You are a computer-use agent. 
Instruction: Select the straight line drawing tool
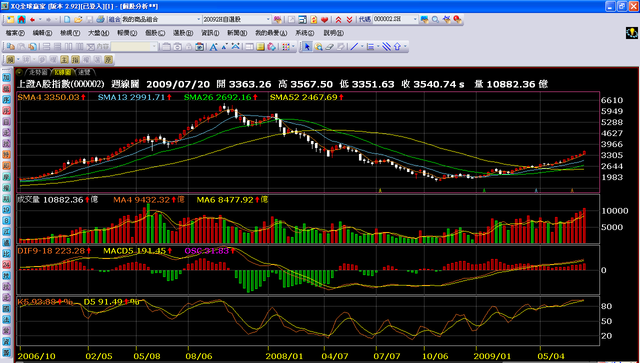point(354,47)
